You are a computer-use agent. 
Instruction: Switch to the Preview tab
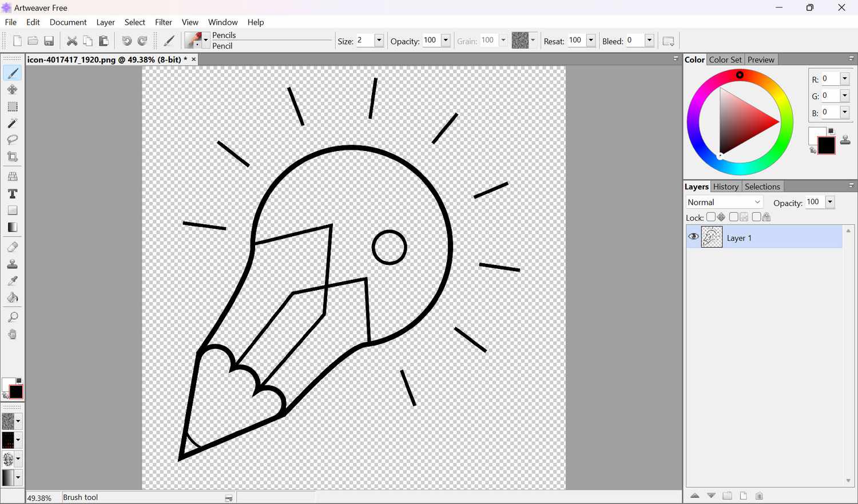(x=761, y=59)
